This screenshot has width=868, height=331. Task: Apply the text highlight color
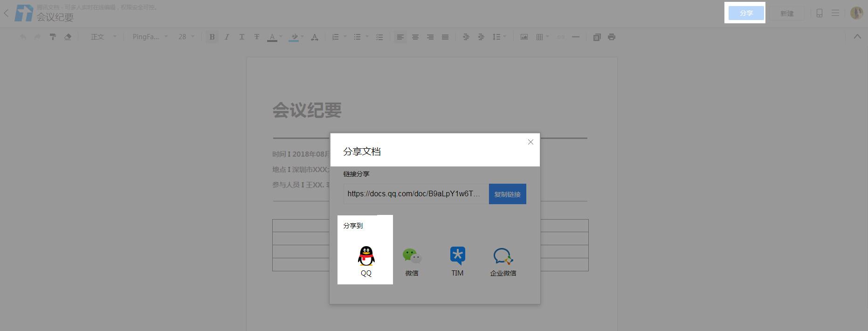(x=294, y=37)
